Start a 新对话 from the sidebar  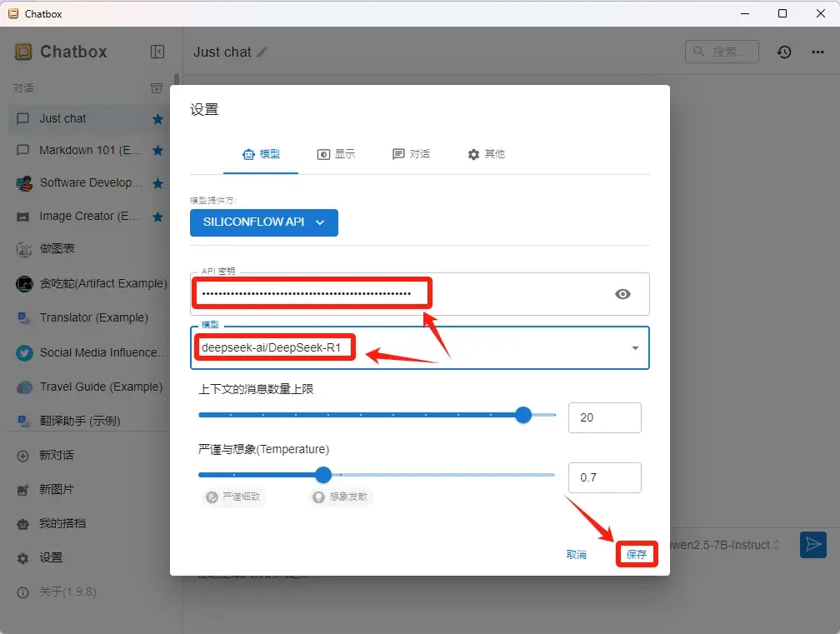point(89,456)
